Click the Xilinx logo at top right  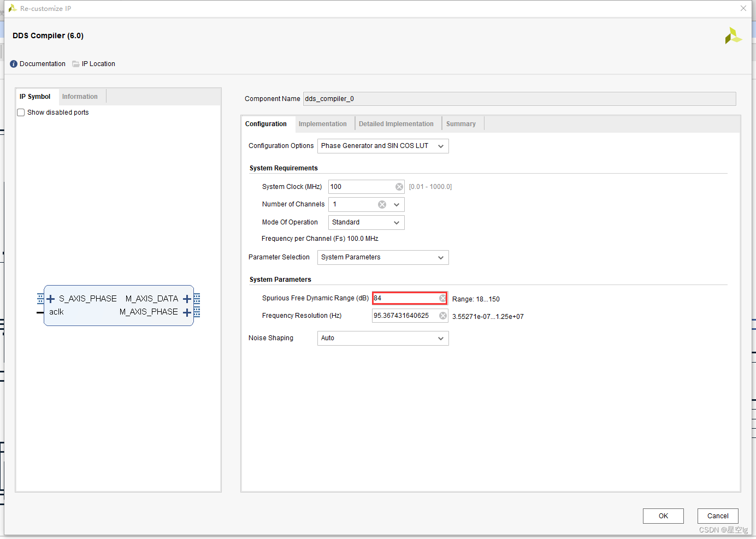[733, 36]
